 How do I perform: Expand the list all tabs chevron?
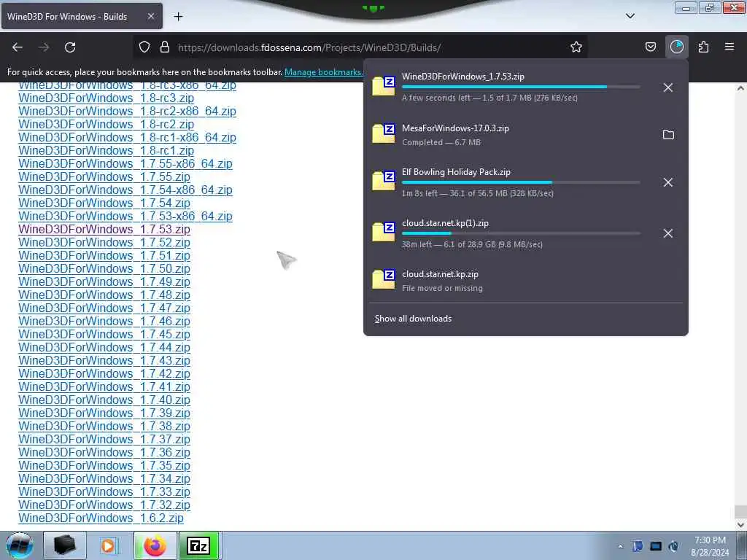click(630, 16)
